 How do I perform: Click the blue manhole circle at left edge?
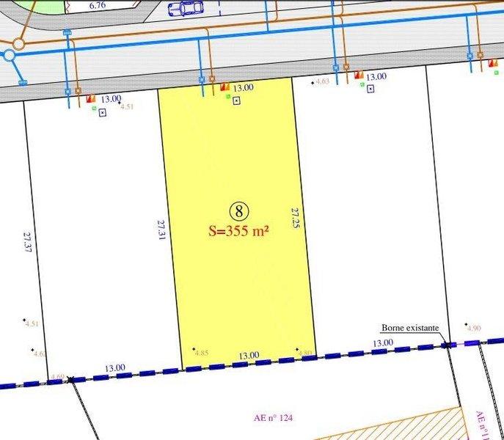tap(10, 55)
